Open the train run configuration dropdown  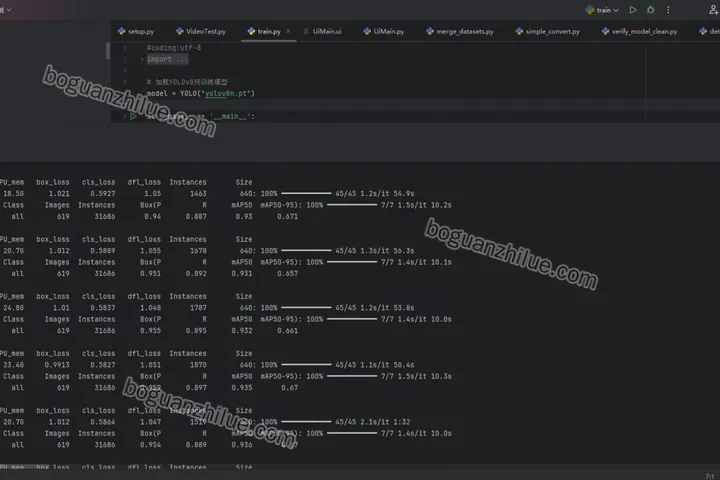coord(602,10)
